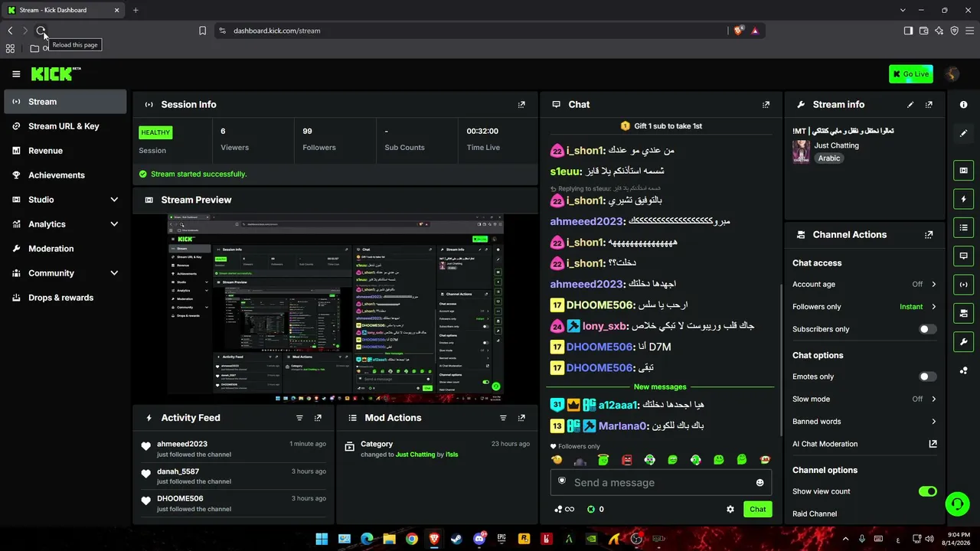Viewport: 980px width, 551px height.
Task: Click the chat identity badge in message box
Action: coord(562,481)
